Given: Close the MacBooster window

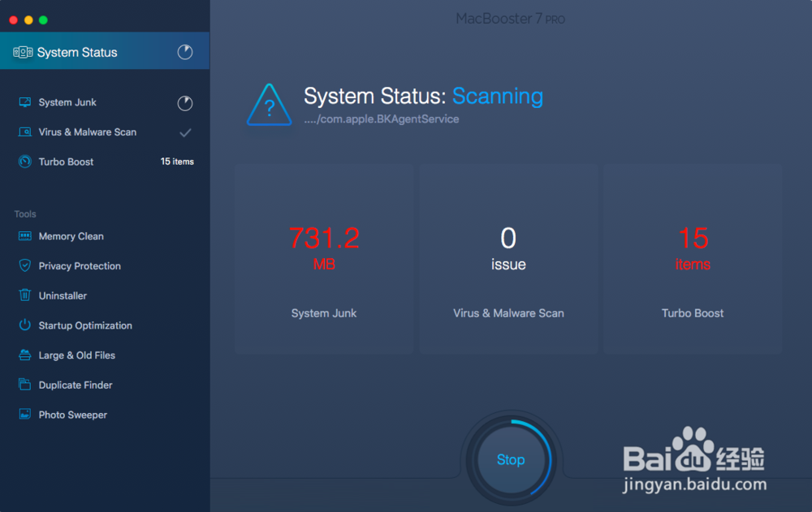Looking at the screenshot, I should tap(14, 19).
